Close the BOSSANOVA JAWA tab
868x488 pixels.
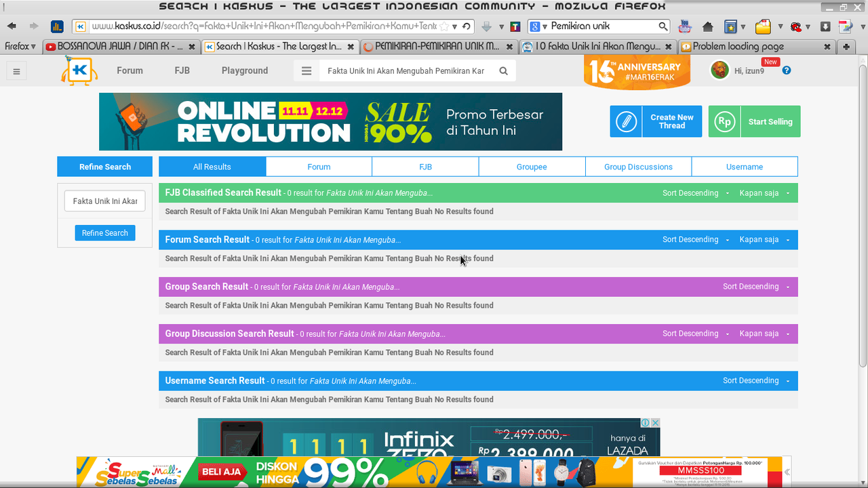[x=192, y=47]
